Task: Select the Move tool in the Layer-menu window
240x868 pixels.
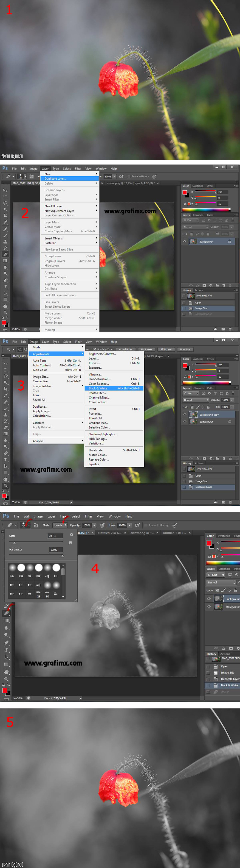Action: click(5, 190)
